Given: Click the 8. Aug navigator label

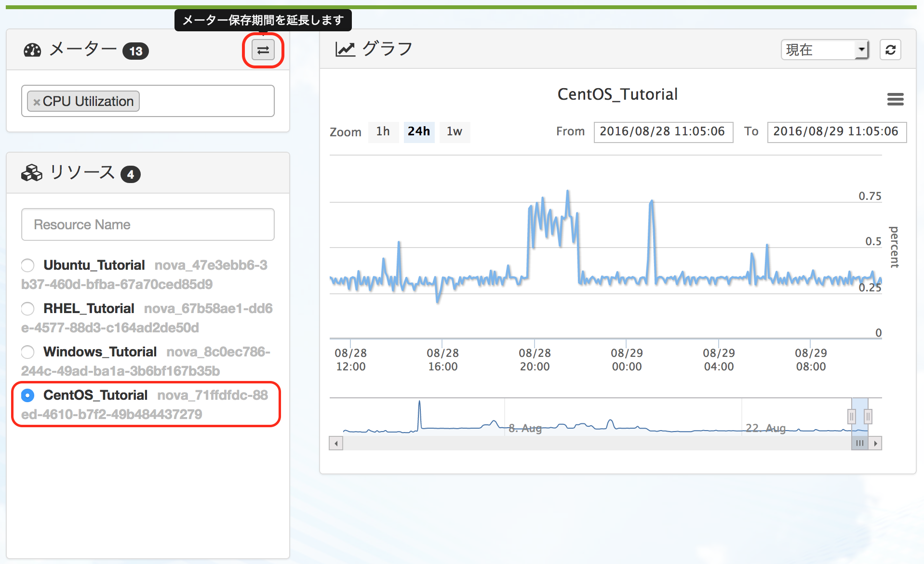Looking at the screenshot, I should pyautogui.click(x=525, y=428).
